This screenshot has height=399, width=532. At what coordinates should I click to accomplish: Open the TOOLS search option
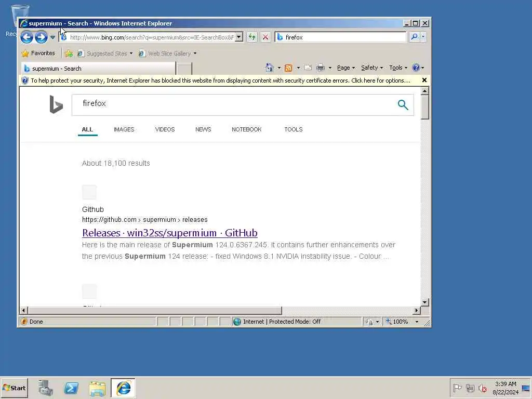[294, 129]
